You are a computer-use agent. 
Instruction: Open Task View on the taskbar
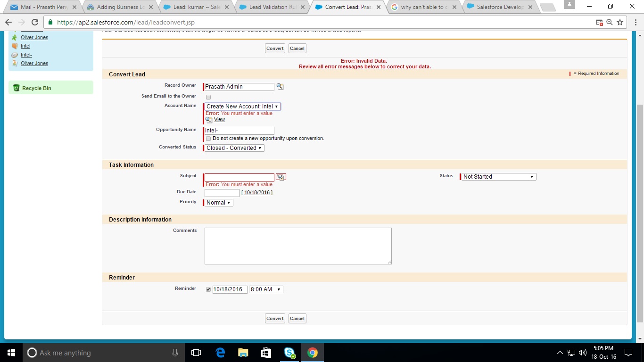(x=196, y=353)
